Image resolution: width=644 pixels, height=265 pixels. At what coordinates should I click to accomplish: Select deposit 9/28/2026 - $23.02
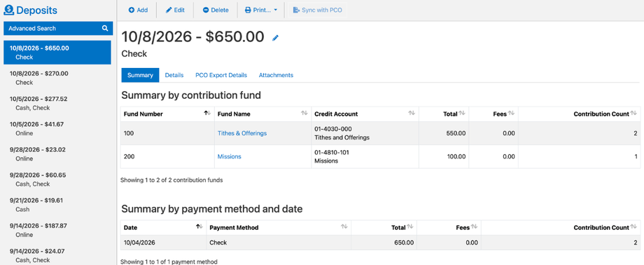click(x=57, y=154)
